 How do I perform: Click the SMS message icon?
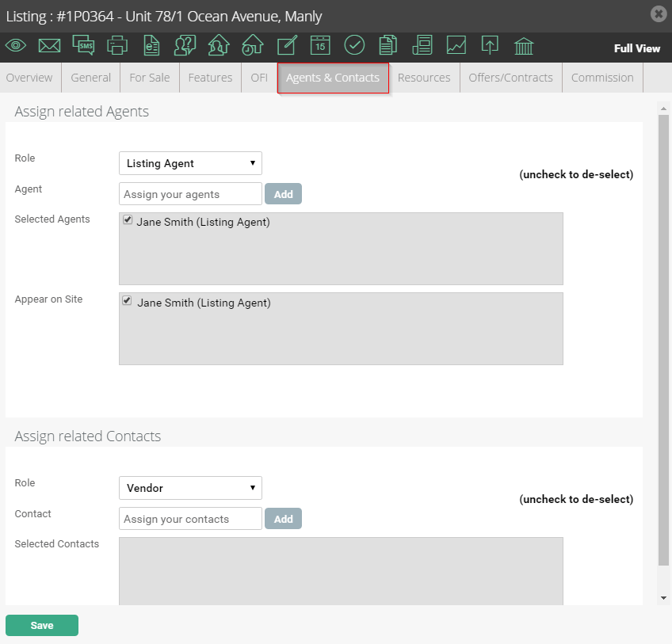click(x=83, y=44)
